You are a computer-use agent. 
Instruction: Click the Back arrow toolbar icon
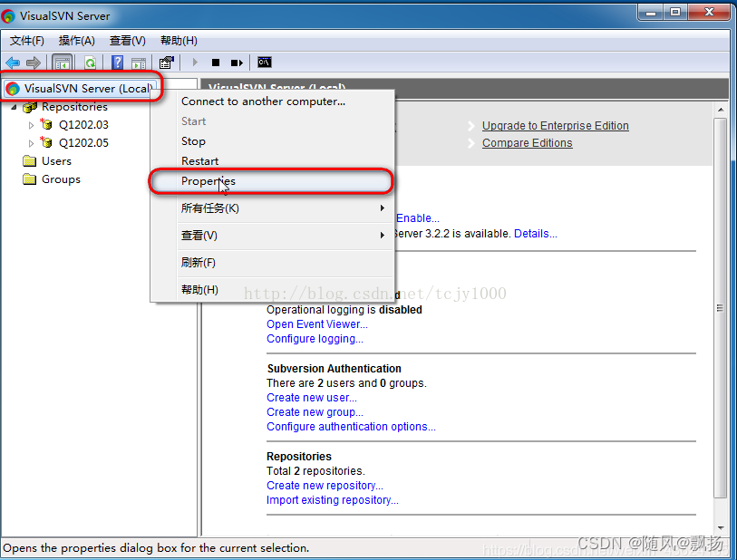click(x=13, y=63)
